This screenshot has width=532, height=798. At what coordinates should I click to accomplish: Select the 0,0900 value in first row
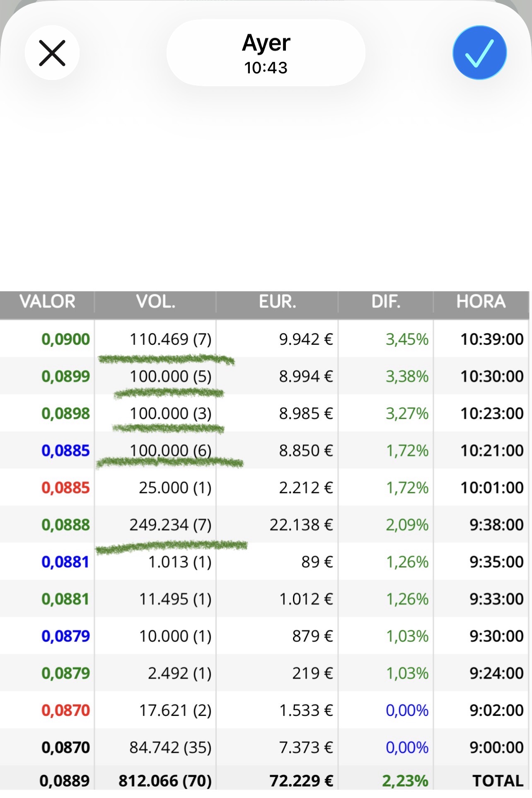coord(65,339)
